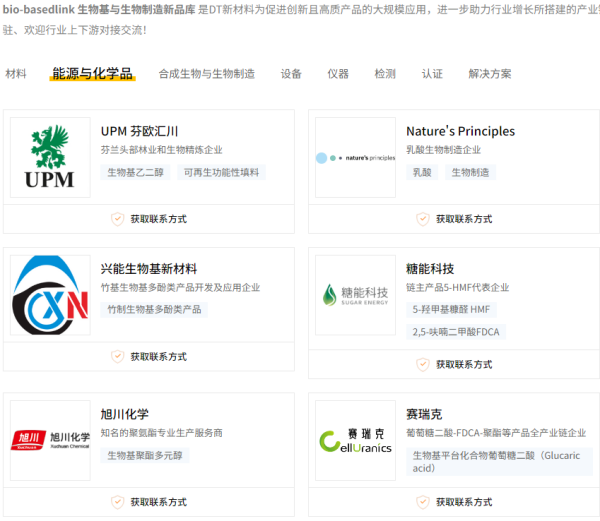This screenshot has height=521, width=600.
Task: Switch to the 材料 tab
Action: tap(16, 74)
